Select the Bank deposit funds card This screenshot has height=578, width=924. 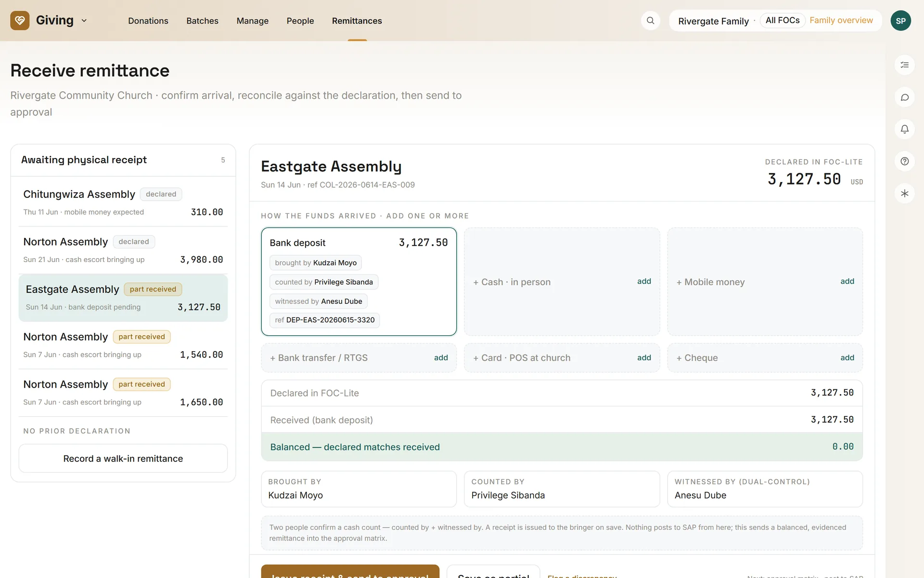tap(359, 282)
